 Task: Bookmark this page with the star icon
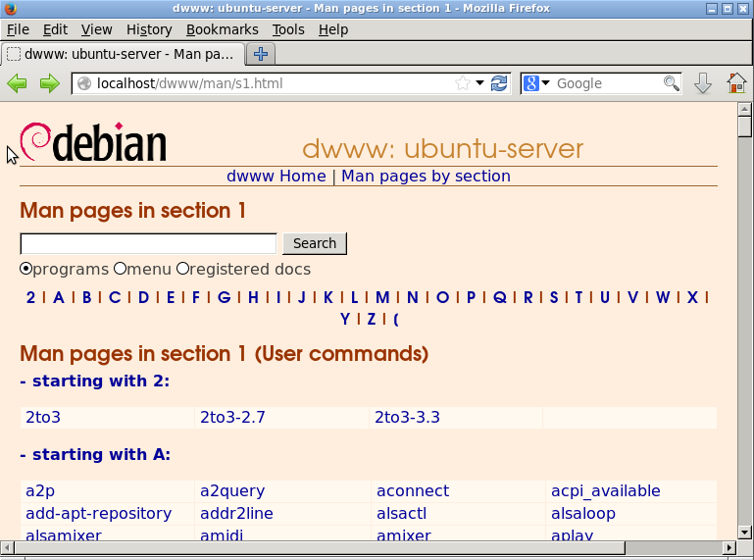(x=463, y=83)
